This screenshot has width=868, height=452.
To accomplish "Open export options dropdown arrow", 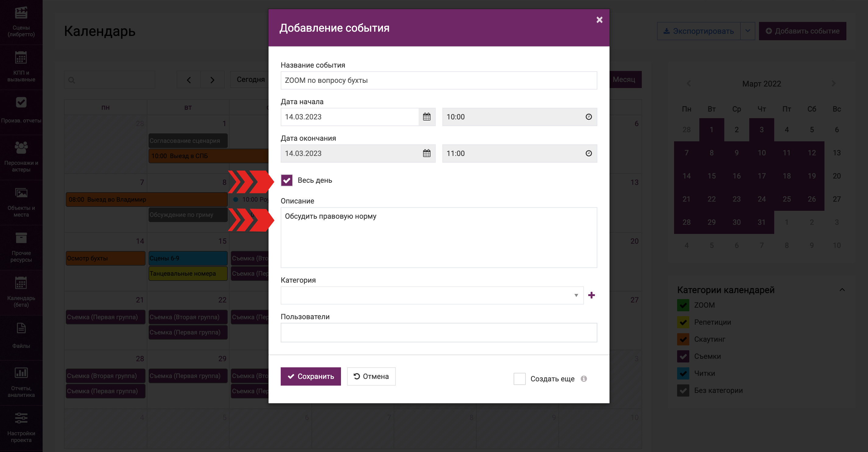I will point(748,31).
